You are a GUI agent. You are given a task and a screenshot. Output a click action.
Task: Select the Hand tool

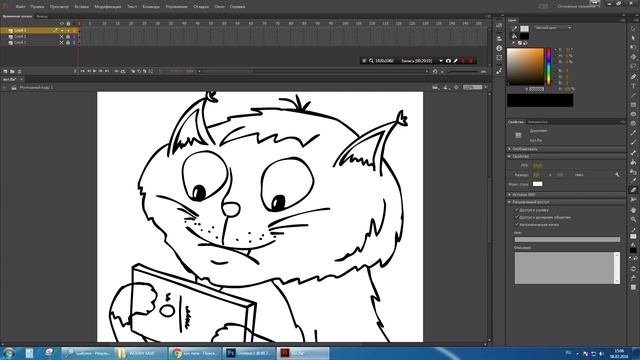click(633, 210)
